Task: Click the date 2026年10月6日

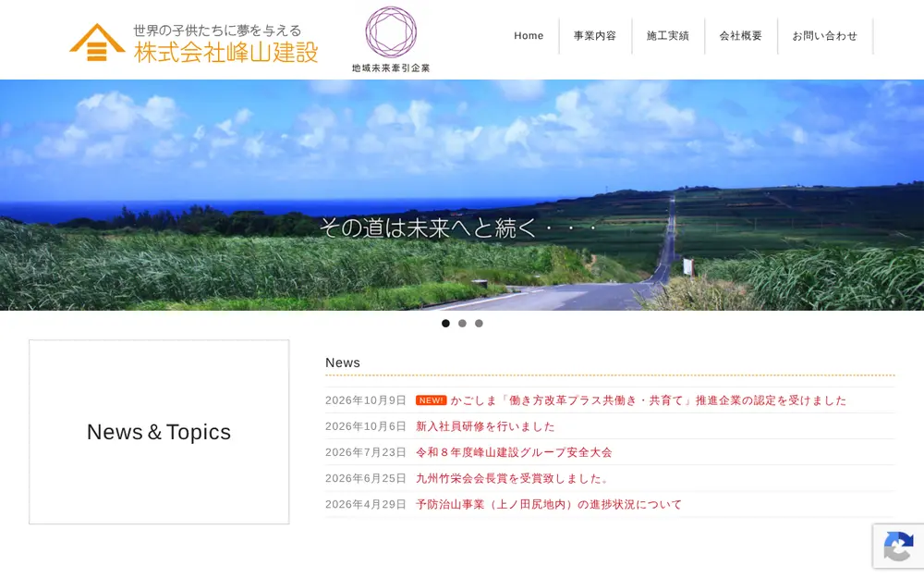Action: click(x=365, y=426)
